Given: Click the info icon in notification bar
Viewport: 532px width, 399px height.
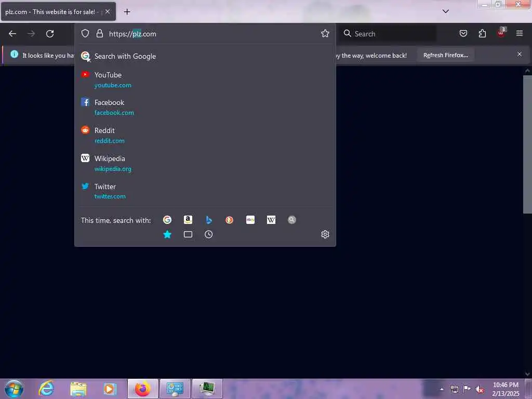Looking at the screenshot, I should tap(14, 54).
